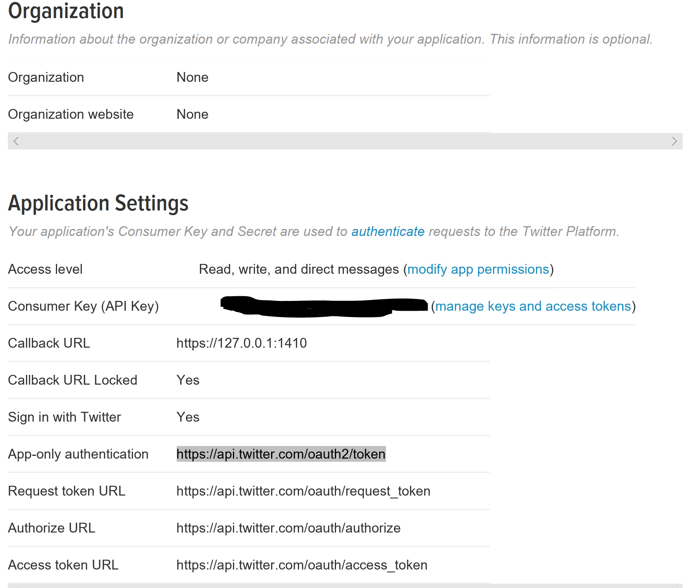Click the "Yes" value for Sign in with Twitter
The width and height of the screenshot is (700, 588).
188,417
